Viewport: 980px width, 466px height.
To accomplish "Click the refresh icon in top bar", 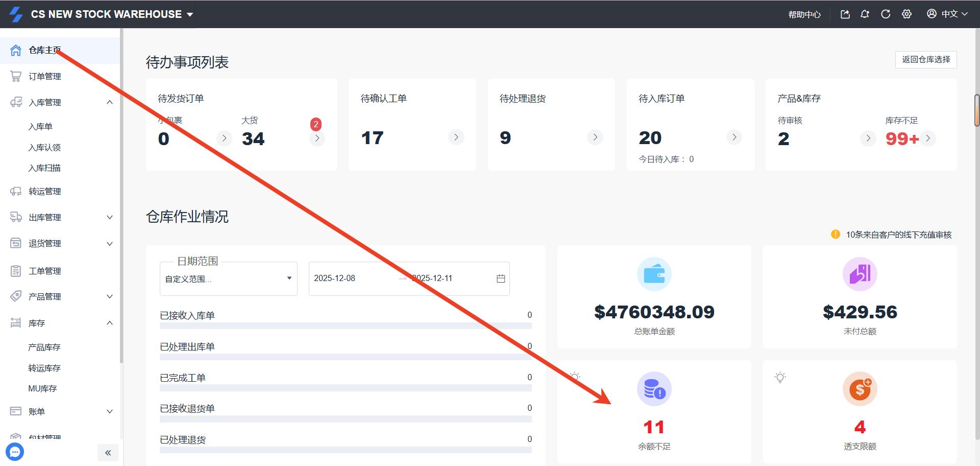I will [x=886, y=14].
